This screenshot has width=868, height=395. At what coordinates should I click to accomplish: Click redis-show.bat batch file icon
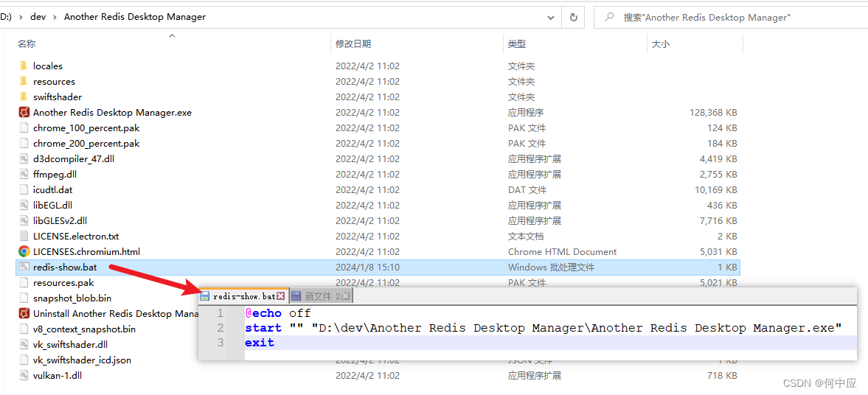[x=24, y=268]
